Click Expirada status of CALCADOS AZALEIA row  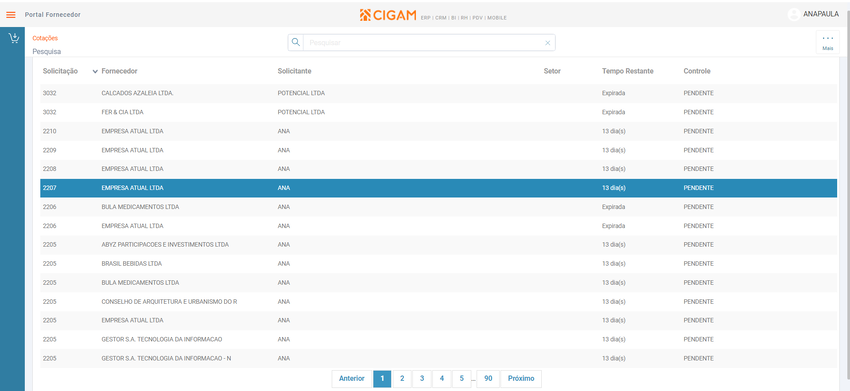613,93
